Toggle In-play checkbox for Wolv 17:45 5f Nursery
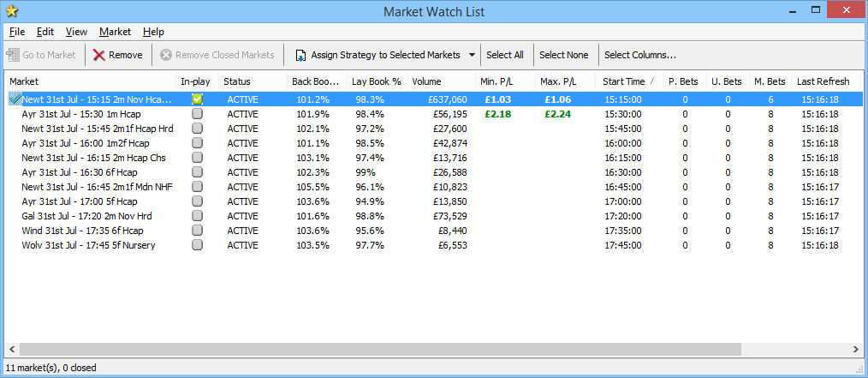This screenshot has width=868, height=378. 198,245
